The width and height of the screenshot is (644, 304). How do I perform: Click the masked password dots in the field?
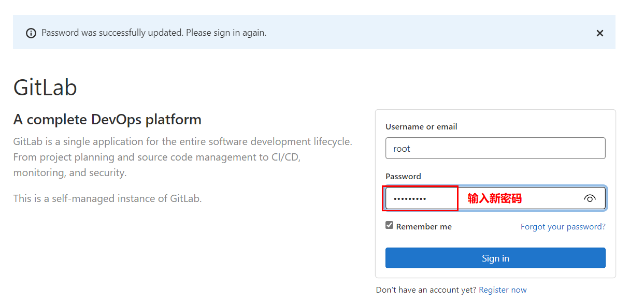(x=409, y=199)
